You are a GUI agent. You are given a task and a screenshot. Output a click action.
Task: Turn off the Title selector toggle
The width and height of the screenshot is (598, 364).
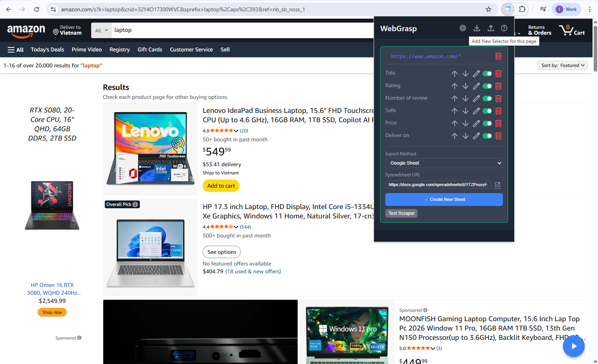[487, 74]
